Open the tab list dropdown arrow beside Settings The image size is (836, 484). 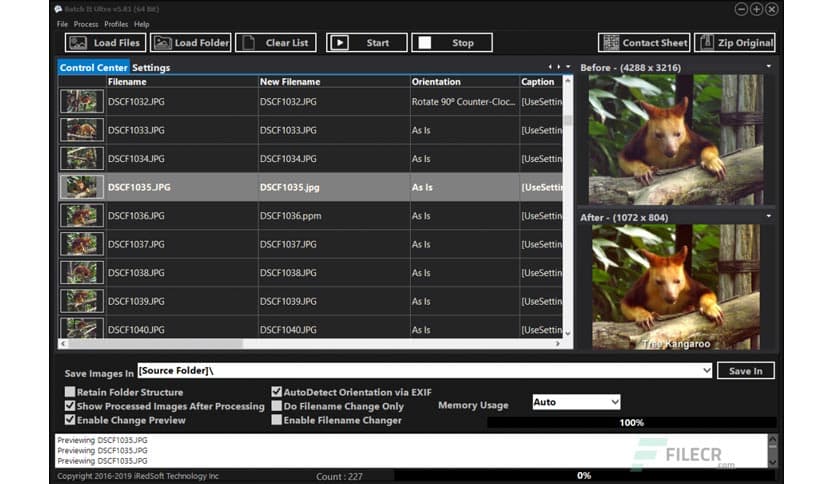(568, 67)
